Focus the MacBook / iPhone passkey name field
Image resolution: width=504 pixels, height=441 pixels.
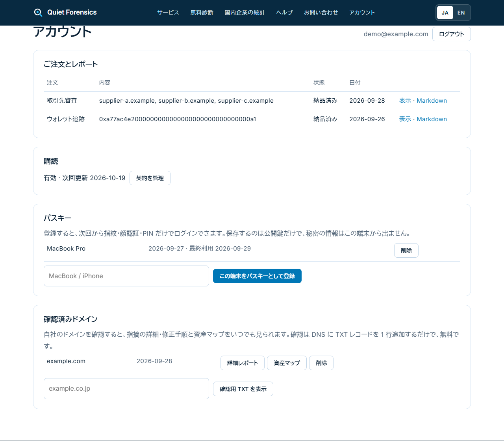point(126,276)
